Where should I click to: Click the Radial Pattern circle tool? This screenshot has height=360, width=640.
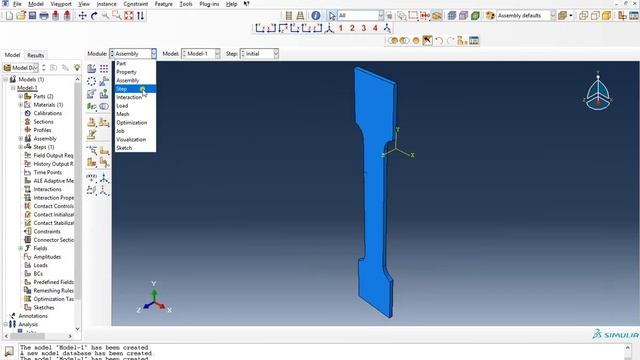(91, 81)
